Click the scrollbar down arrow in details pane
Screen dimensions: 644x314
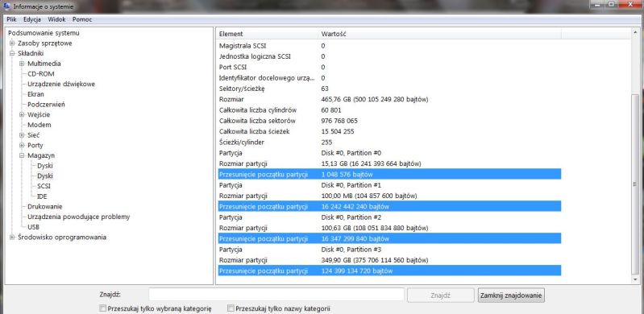pos(635,279)
